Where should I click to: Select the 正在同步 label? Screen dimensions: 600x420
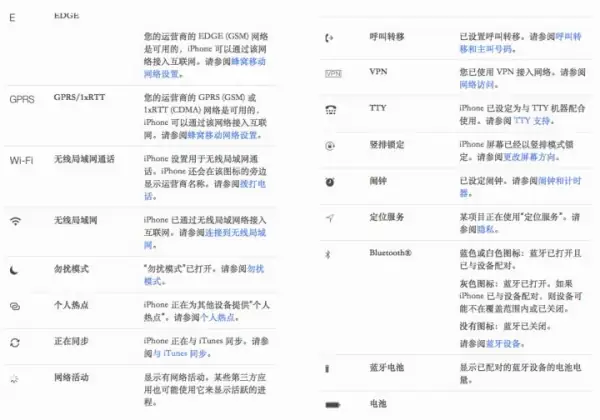click(x=71, y=341)
